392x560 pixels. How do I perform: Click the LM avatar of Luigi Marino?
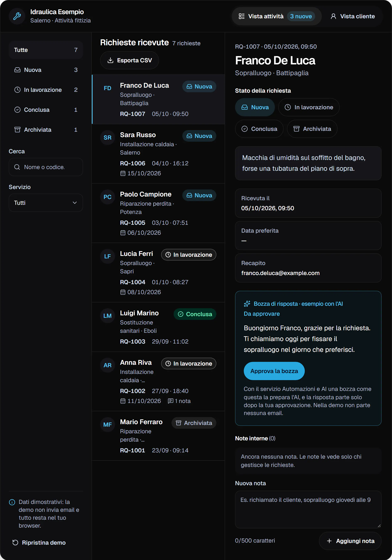coord(108,316)
